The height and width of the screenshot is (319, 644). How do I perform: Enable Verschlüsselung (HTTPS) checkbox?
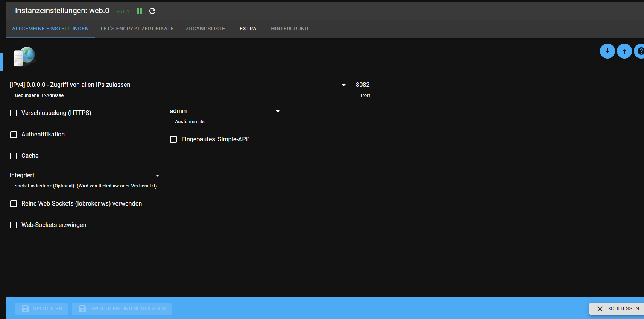(x=14, y=113)
